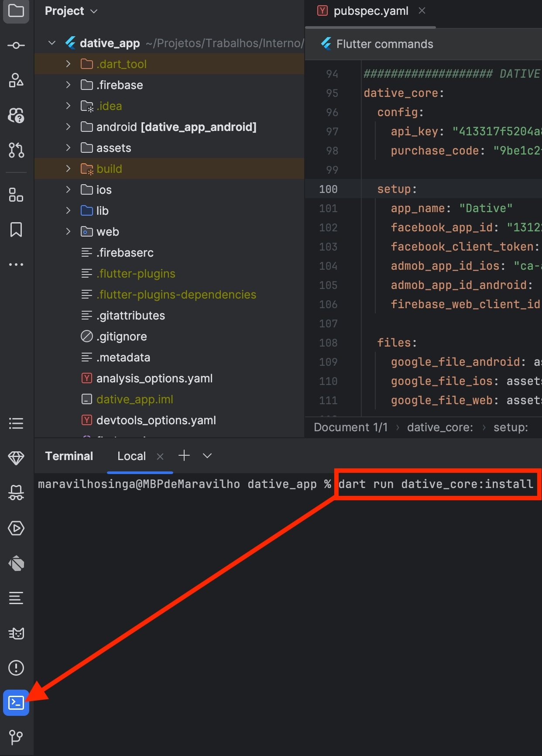This screenshot has width=542, height=756.
Task: Switch to the pubspec.yaml editor tab
Action: pos(370,11)
